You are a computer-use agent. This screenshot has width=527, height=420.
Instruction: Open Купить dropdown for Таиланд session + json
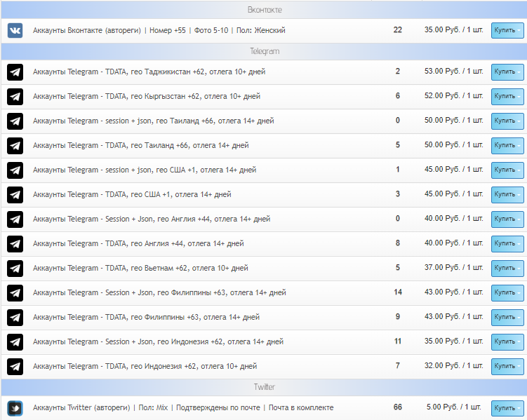[507, 121]
